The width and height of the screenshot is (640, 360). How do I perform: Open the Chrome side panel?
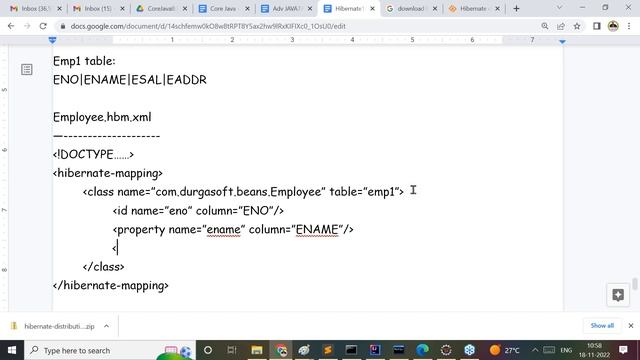click(x=597, y=26)
